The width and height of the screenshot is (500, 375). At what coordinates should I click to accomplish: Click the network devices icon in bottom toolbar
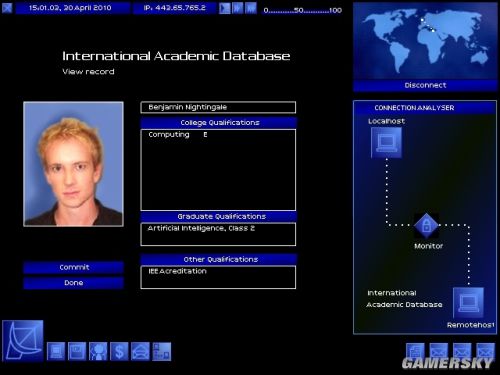click(162, 351)
